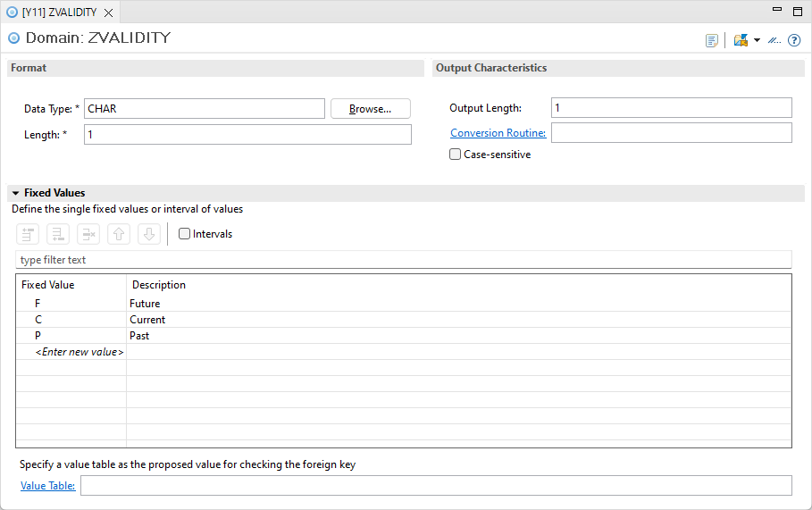Click the insert row below icon
Screen dimensions: 812x510
coord(58,234)
